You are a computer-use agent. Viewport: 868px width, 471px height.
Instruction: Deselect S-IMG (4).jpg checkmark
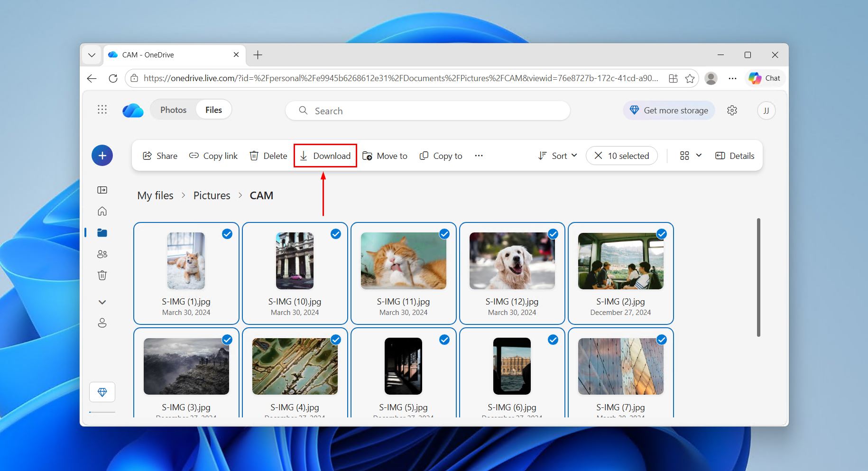pos(336,340)
